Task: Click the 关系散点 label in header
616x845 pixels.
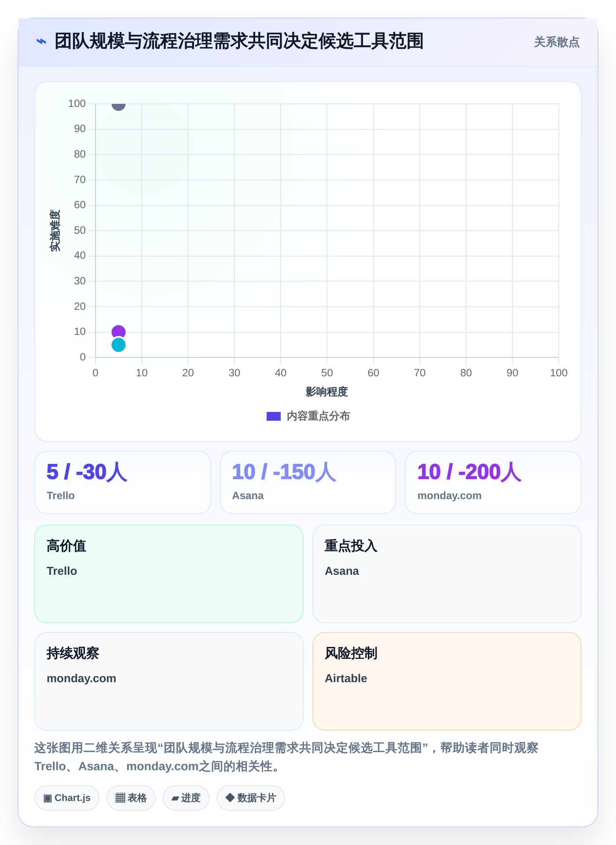Action: [x=557, y=42]
